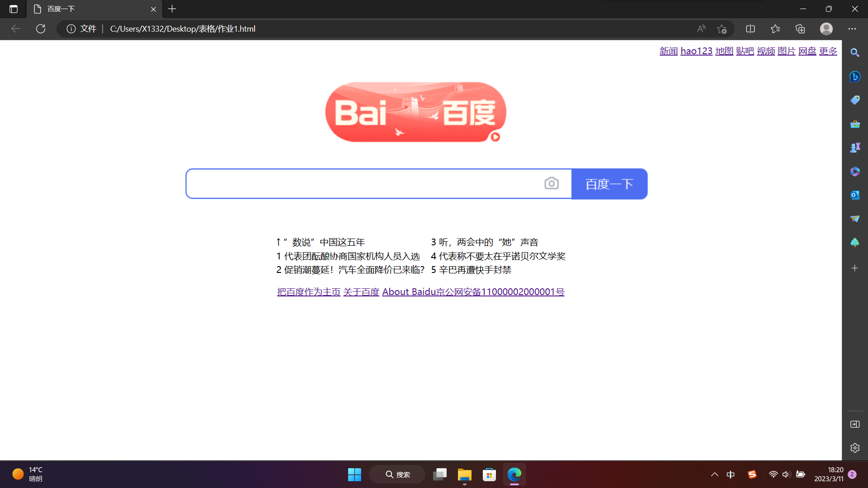Image resolution: width=868 pixels, height=488 pixels.
Task: Click the 百度一下 search button
Action: point(609,184)
